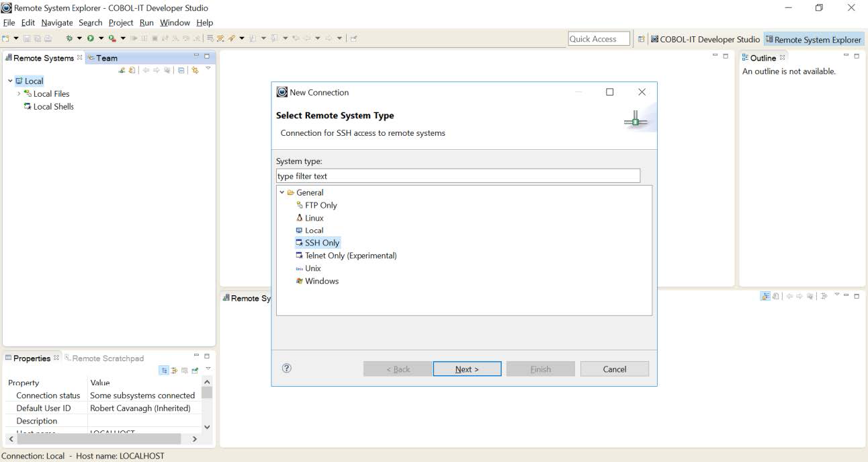The image size is (868, 462).
Task: Click the type filter text field
Action: point(457,175)
